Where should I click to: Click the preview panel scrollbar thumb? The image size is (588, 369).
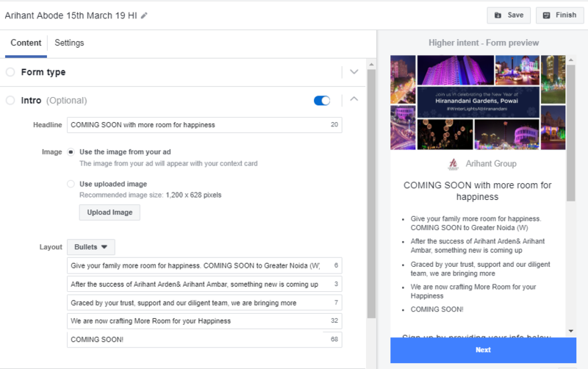571,133
